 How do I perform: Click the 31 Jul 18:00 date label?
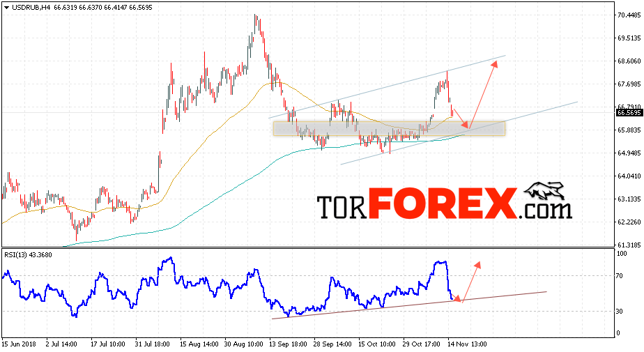tap(153, 344)
